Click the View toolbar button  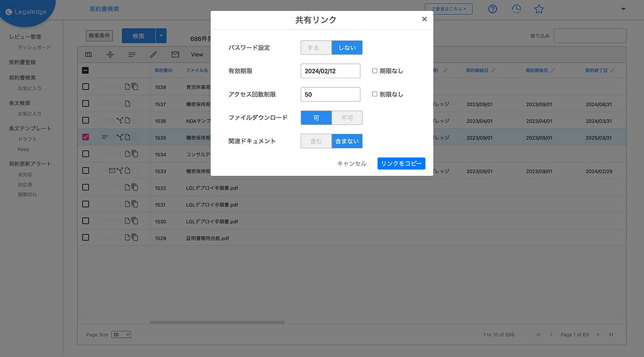coord(197,55)
